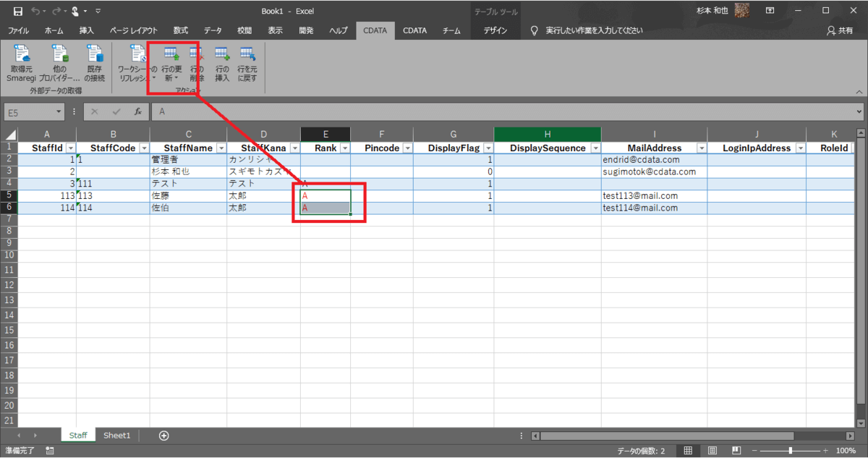Click the macro record icon in status bar
This screenshot has height=458, width=868.
tap(49, 450)
